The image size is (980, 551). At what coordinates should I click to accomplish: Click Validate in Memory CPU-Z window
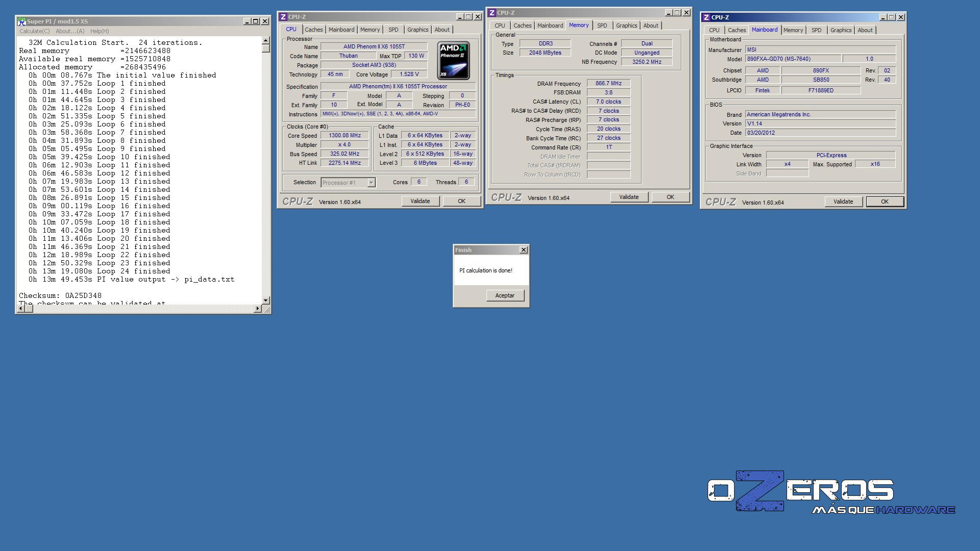[x=629, y=197]
